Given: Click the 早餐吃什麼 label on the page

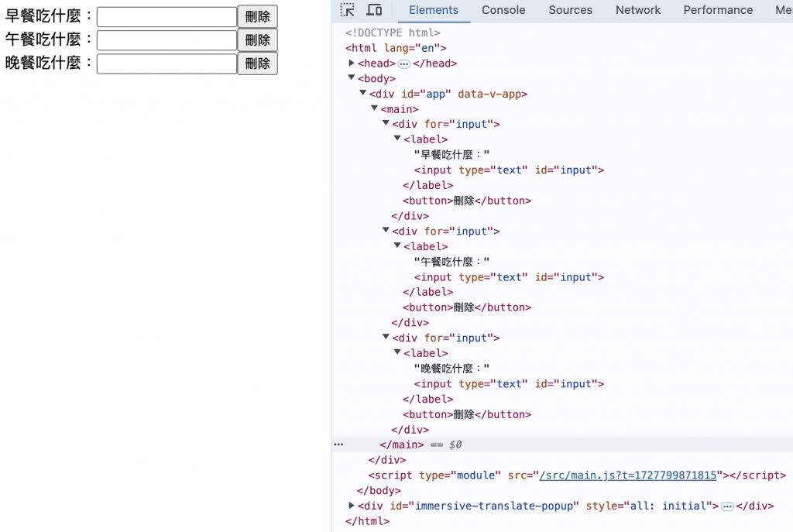Looking at the screenshot, I should point(49,16).
